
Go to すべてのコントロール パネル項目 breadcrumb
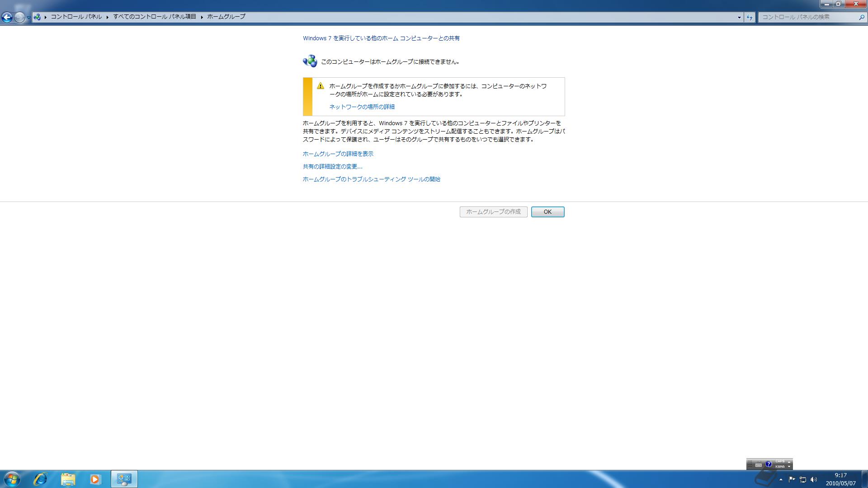tap(155, 17)
